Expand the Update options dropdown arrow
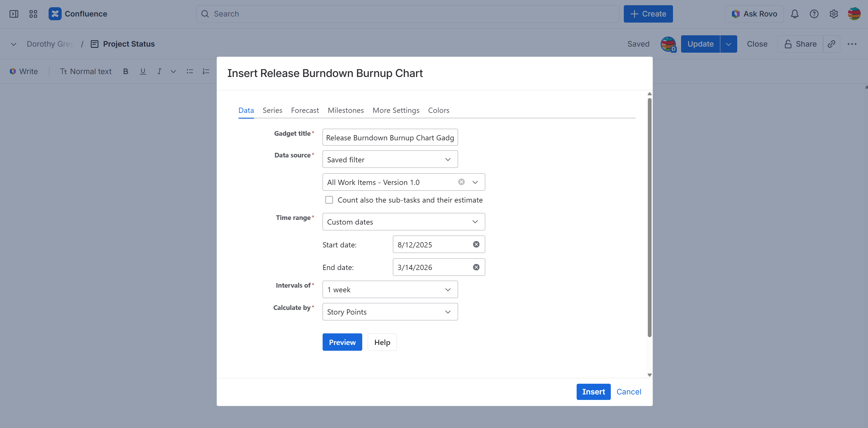Viewport: 868px width, 428px height. point(729,44)
